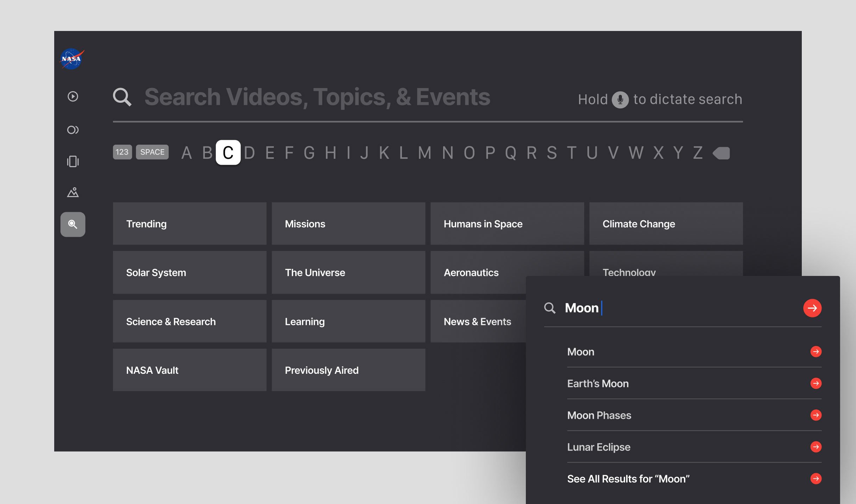Viewport: 856px width, 504px height.
Task: Open the play/video section sidebar icon
Action: (73, 96)
